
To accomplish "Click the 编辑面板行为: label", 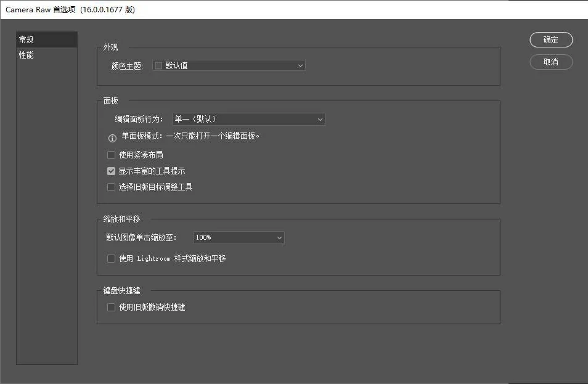I will tap(139, 119).
